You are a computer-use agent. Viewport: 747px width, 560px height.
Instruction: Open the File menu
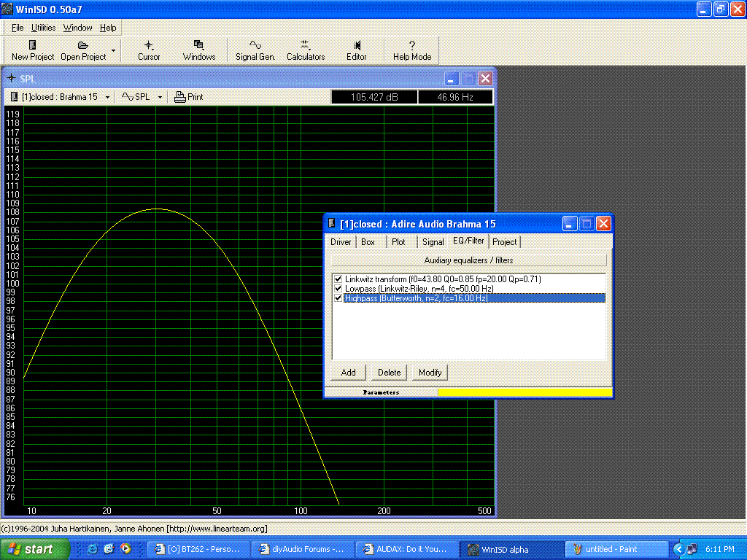coord(18,28)
